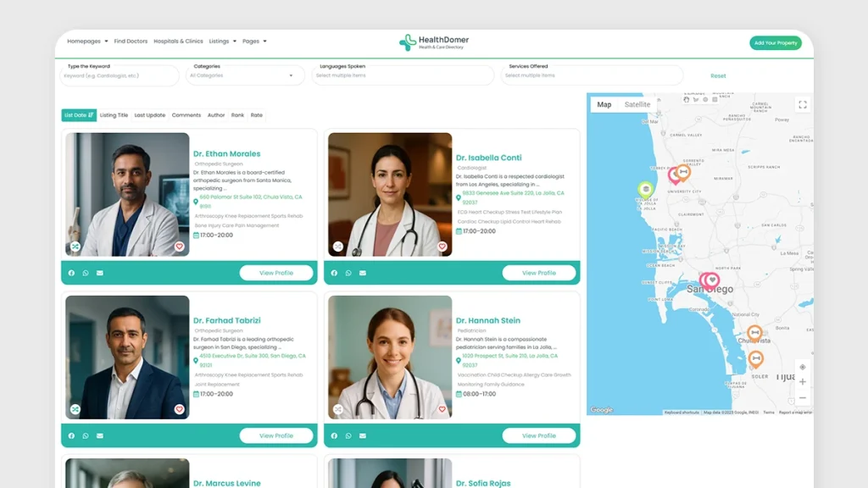This screenshot has height=488, width=868.
Task: View Profile of Dr. Ethan Morales
Action: coord(276,273)
